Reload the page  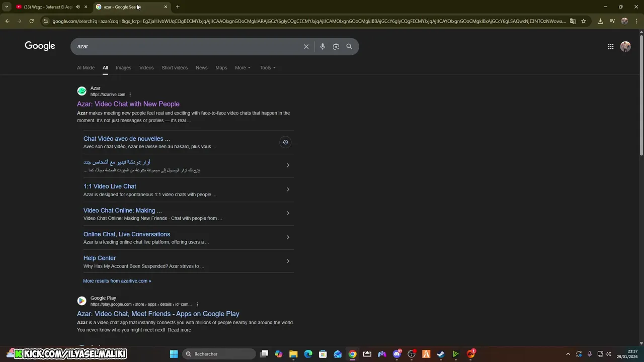[x=31, y=21]
